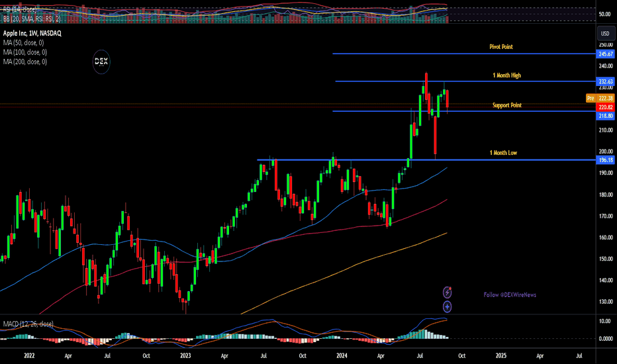Image resolution: width=617 pixels, height=364 pixels.
Task: Click the 170.00 price scale label
Action: (606, 216)
